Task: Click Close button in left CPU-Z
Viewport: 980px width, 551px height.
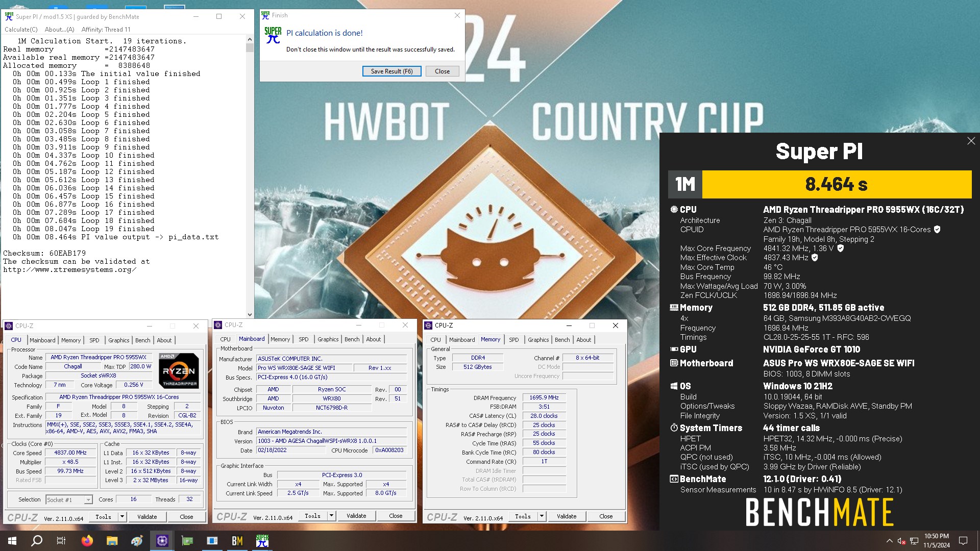Action: pos(186,517)
